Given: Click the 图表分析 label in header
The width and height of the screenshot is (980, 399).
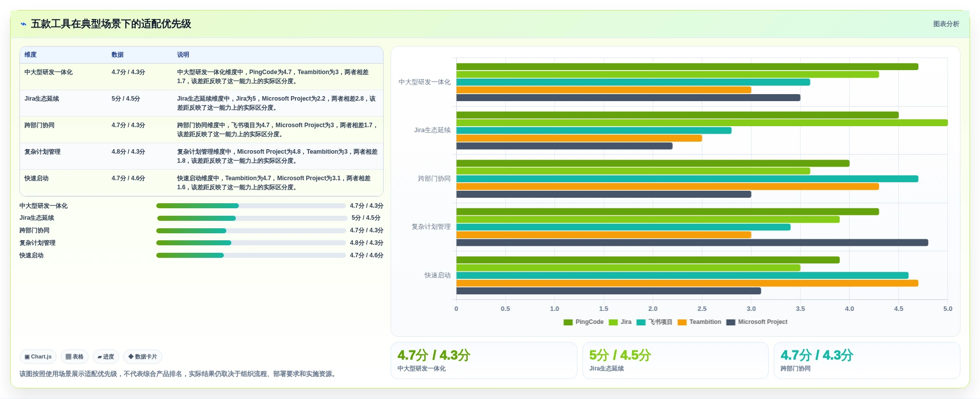Looking at the screenshot, I should point(946,24).
